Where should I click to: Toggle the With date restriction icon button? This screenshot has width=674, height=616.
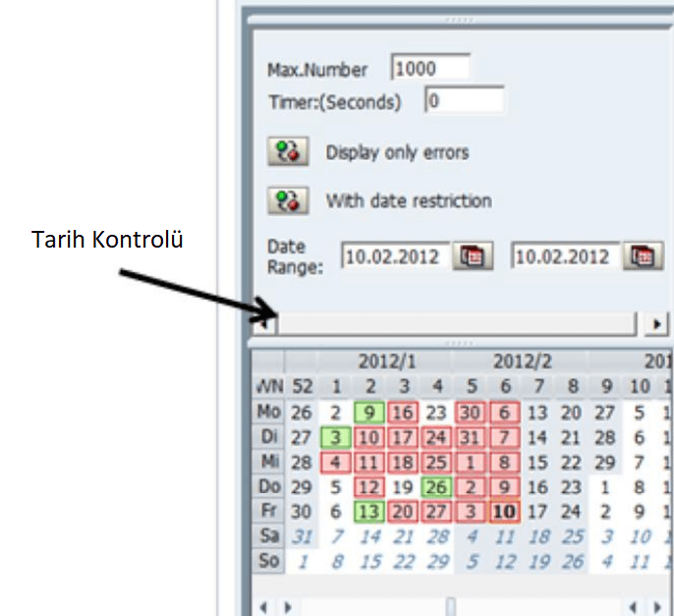[287, 201]
